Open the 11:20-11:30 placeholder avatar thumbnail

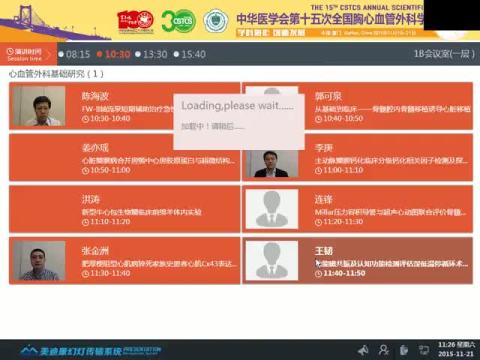coord(272,209)
